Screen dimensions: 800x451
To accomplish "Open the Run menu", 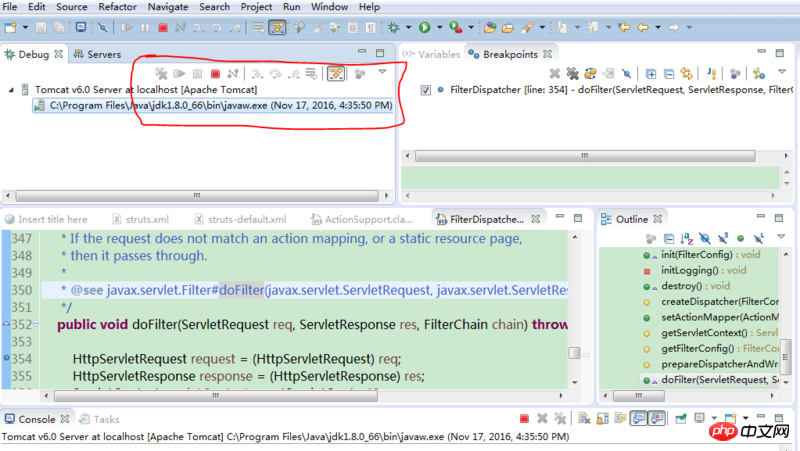I will point(291,7).
